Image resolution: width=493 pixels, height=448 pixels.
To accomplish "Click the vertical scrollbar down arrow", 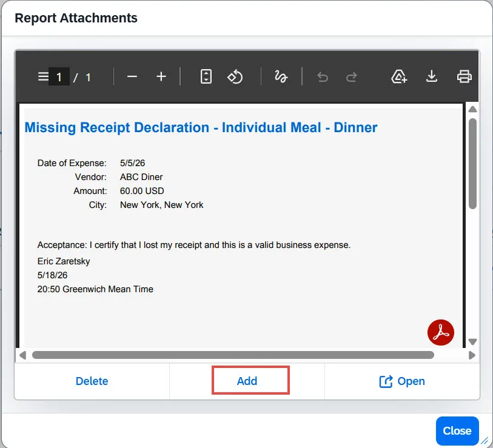I will pos(472,341).
